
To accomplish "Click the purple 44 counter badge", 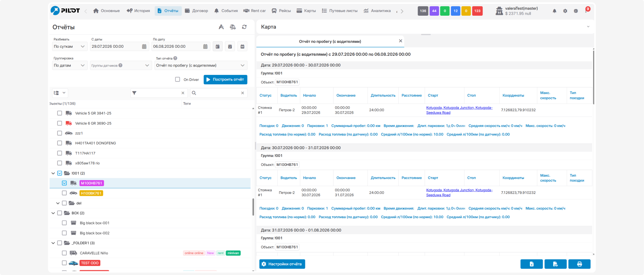I will [x=434, y=11].
